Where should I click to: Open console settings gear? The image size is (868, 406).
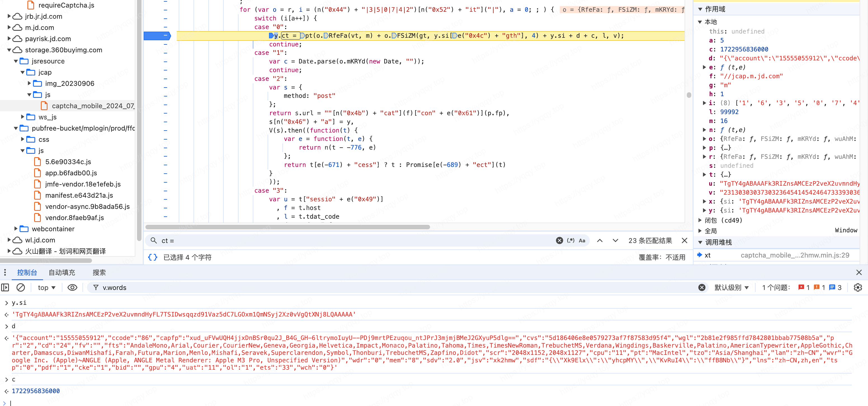pos(858,287)
